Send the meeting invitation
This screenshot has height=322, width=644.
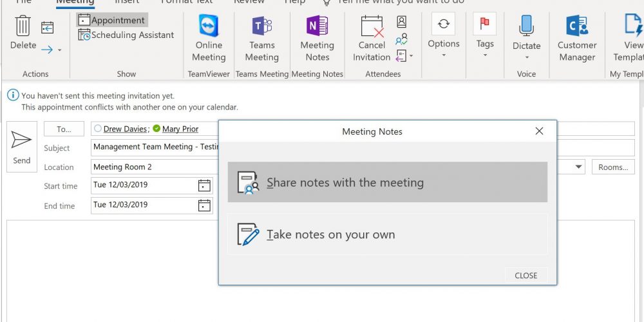[x=22, y=147]
